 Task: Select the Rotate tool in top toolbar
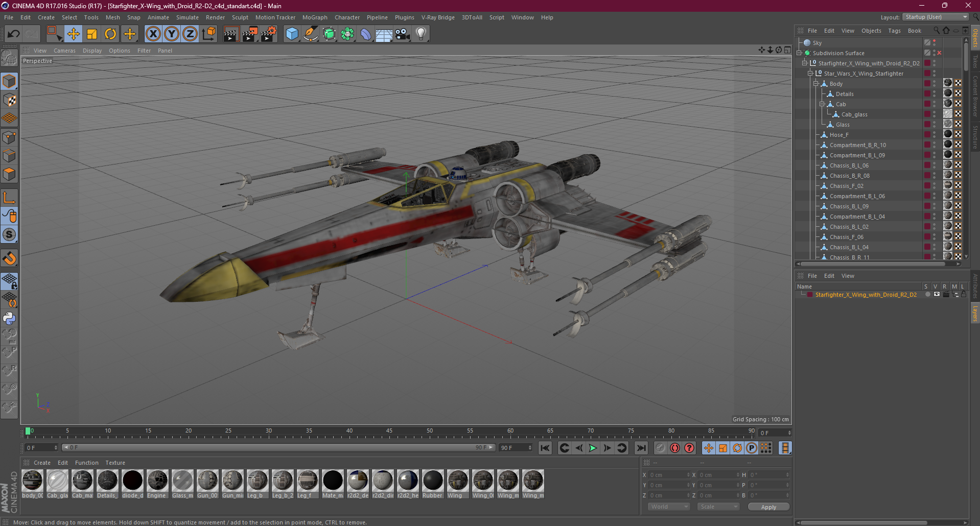(x=110, y=34)
